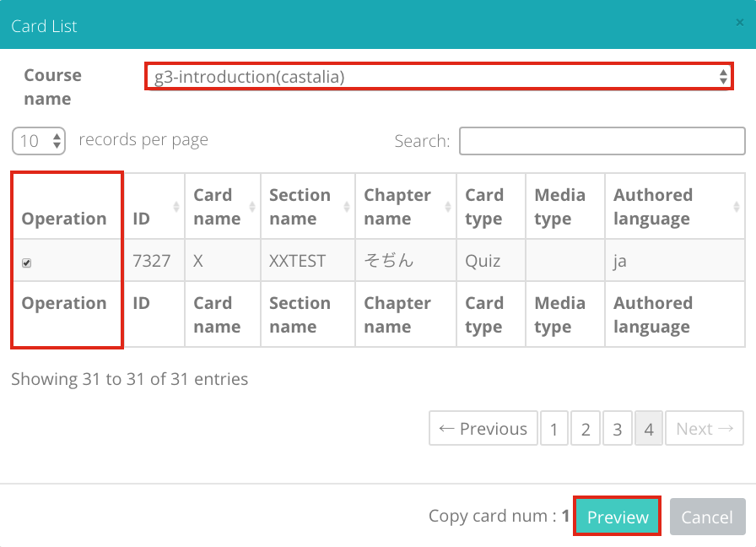The image size is (756, 547).
Task: Select the X card name cell
Action: [x=223, y=261]
